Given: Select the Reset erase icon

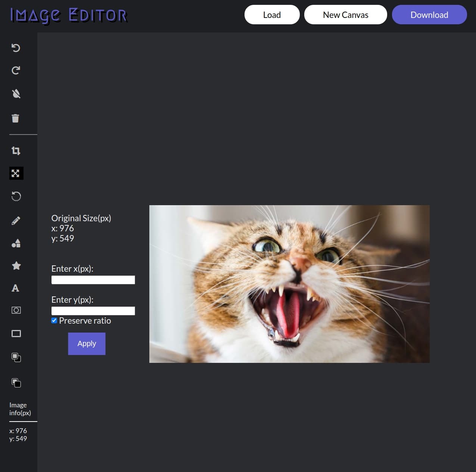Looking at the screenshot, I should 16,94.
